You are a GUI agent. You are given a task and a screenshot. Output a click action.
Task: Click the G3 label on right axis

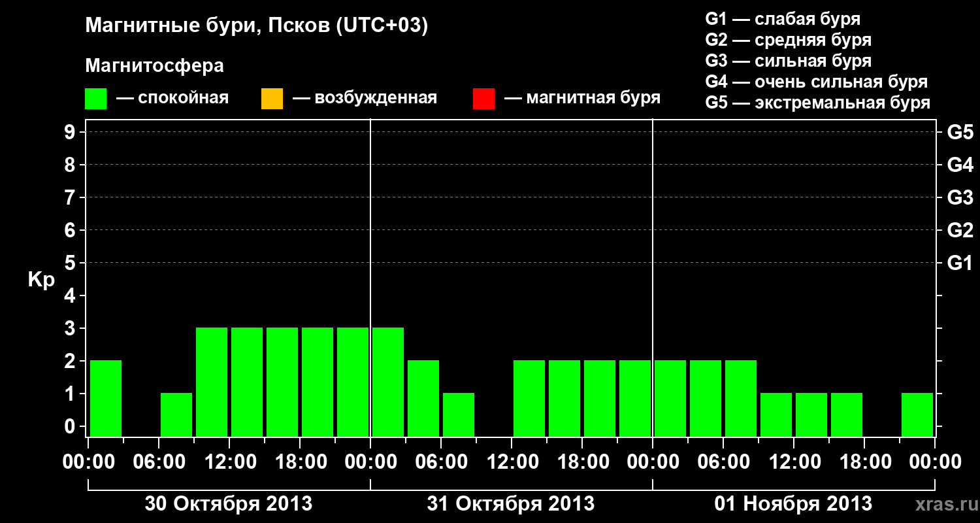tap(960, 197)
